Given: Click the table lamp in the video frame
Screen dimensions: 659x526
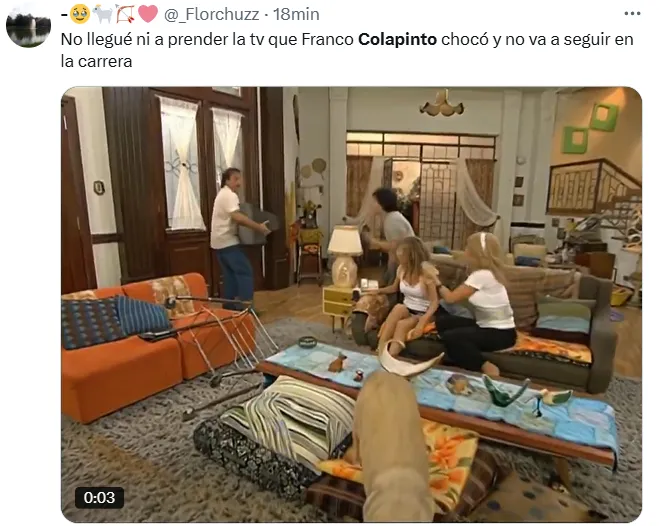Looking at the screenshot, I should point(345,255).
